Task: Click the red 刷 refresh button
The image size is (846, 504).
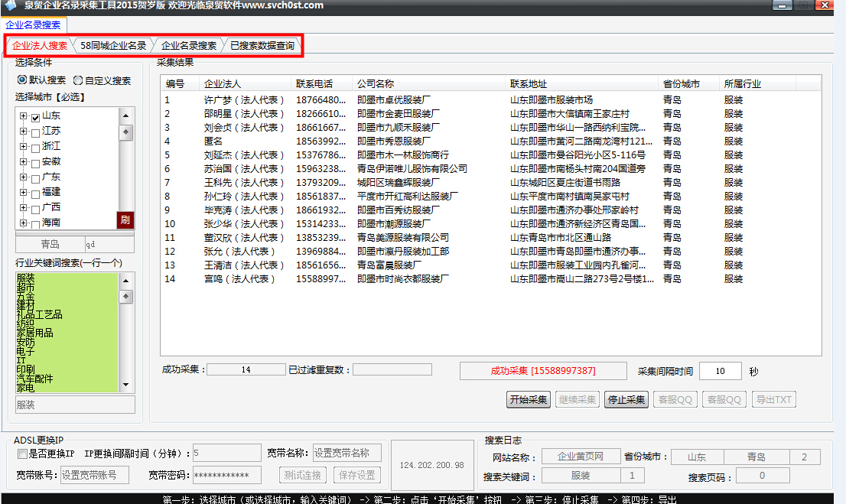Action: [x=125, y=219]
